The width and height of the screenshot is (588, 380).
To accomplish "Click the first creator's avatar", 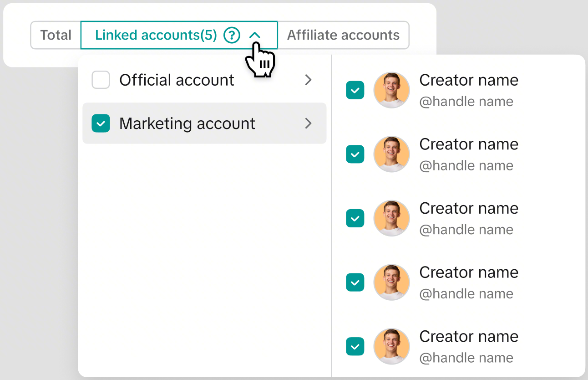I will click(391, 90).
